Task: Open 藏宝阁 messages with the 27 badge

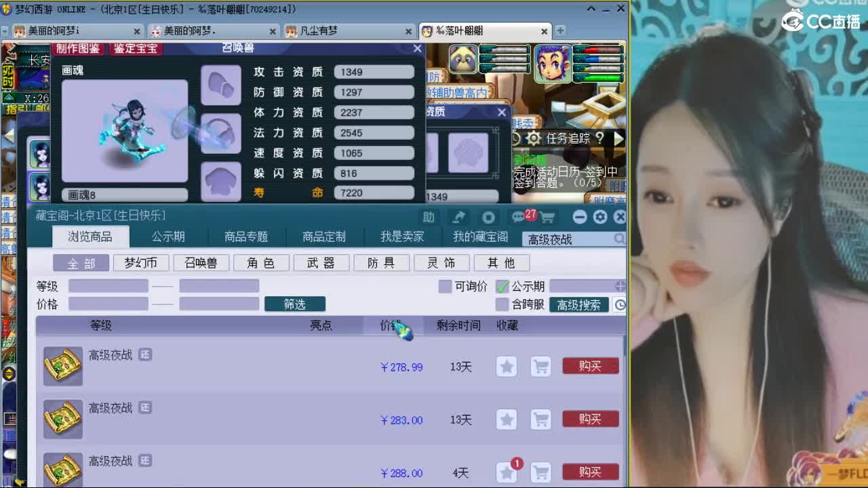Action: click(521, 217)
